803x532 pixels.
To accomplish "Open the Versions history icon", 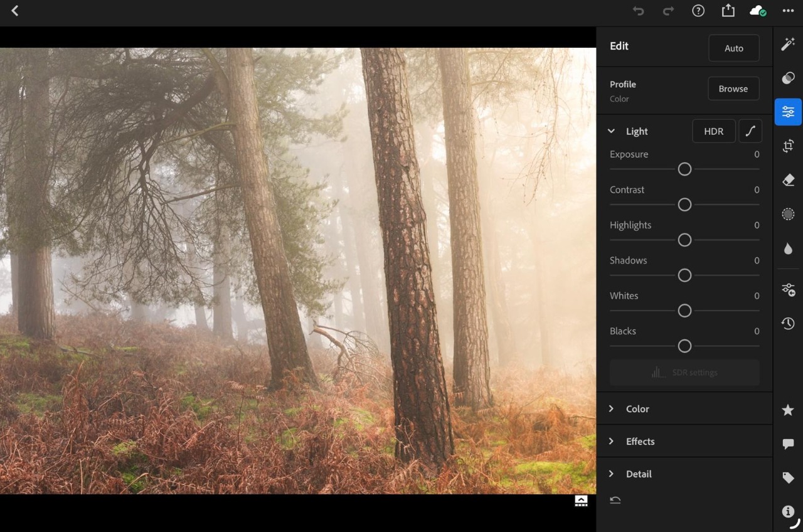I will tap(788, 324).
